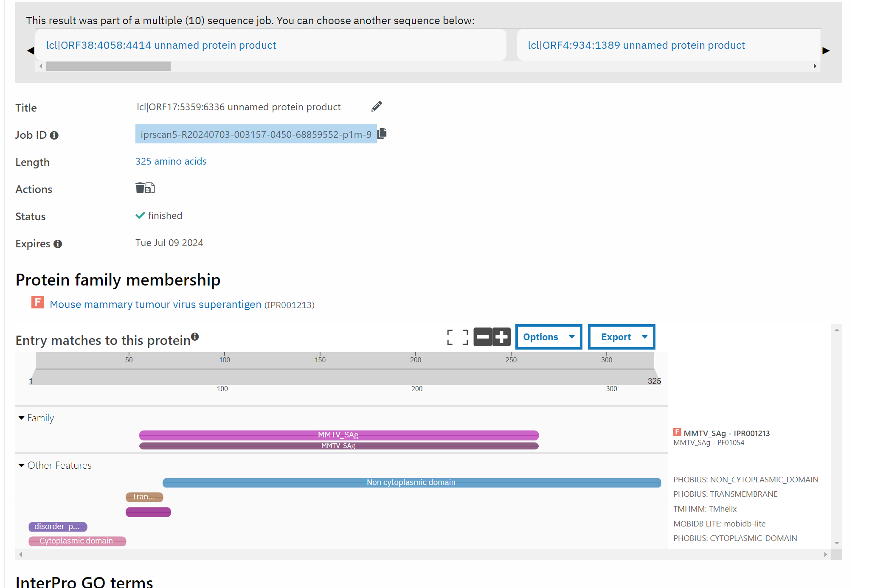Image resolution: width=869 pixels, height=588 pixels.
Task: Click PHOBIUS: NON_CYTOPLASMIC_DOMAIN label
Action: [746, 480]
